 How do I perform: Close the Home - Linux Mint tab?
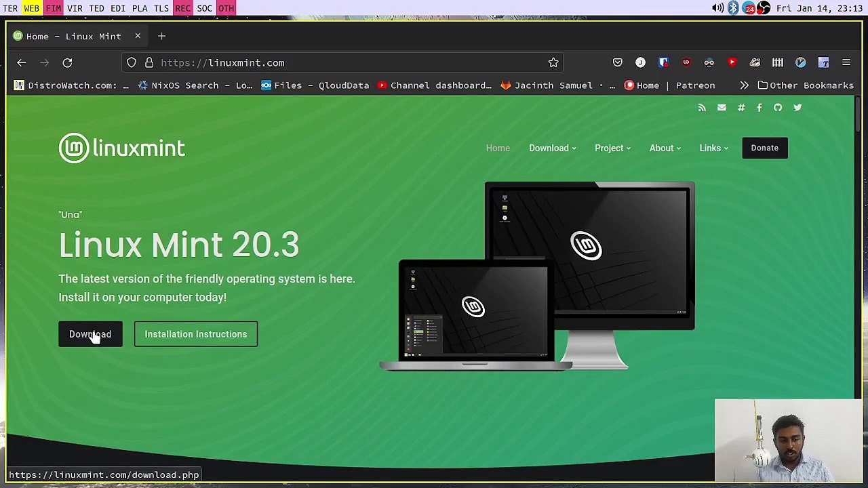tap(138, 36)
